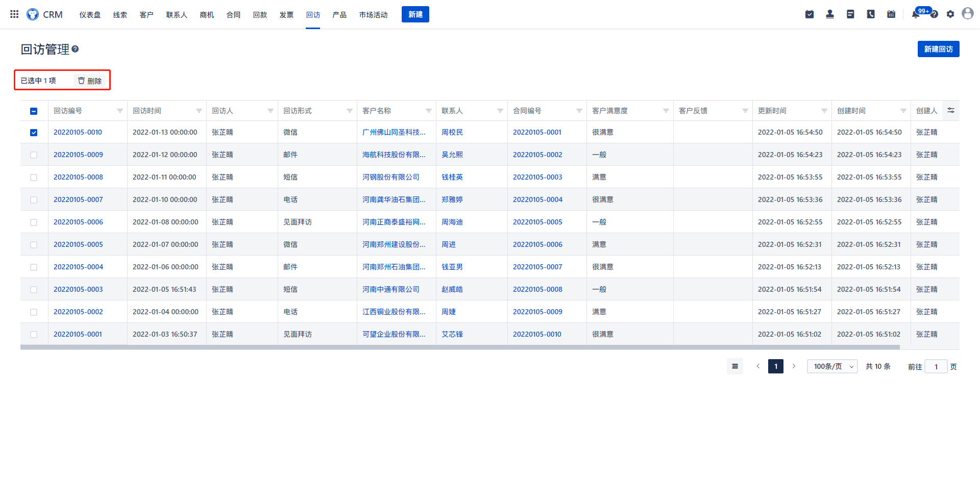The height and width of the screenshot is (478, 980).
Task: Open the help question mark icon in top bar
Action: 934,14
